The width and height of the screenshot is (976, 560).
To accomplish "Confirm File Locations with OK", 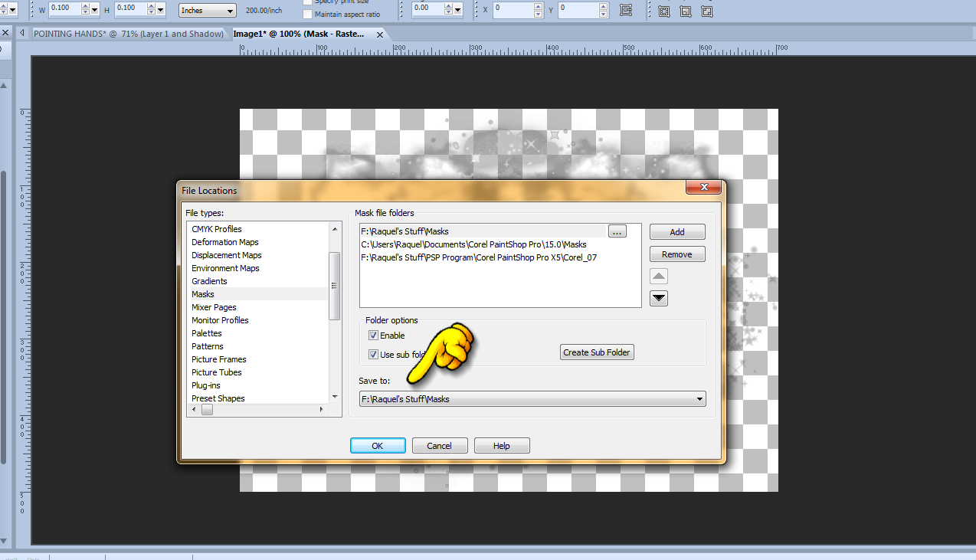I will pyautogui.click(x=378, y=446).
